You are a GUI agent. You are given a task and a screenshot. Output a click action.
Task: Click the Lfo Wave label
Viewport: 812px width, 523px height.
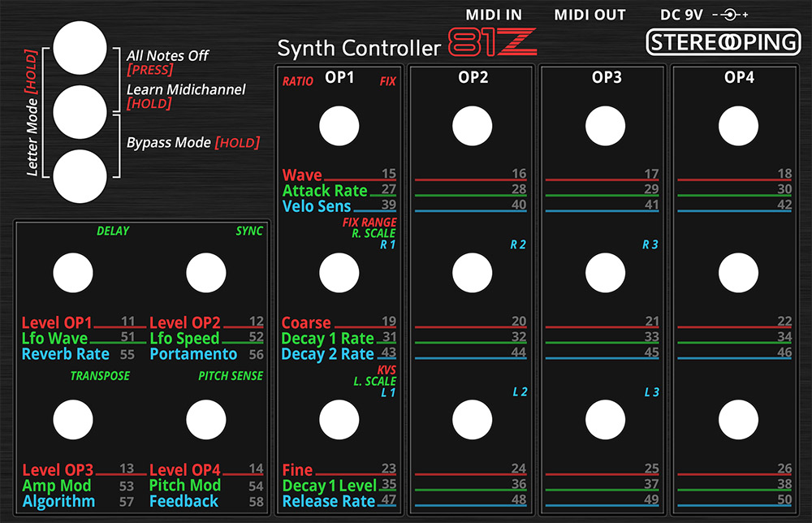[x=54, y=339]
